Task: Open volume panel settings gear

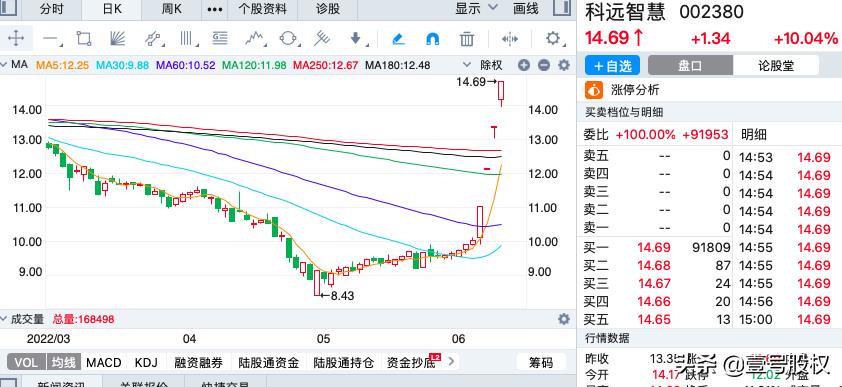Action: click(563, 319)
